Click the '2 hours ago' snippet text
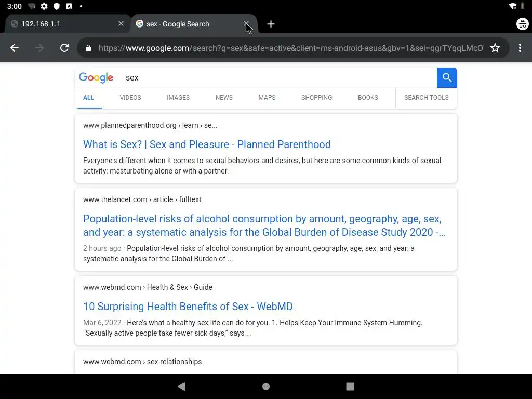This screenshot has height=399, width=532. click(x=102, y=248)
